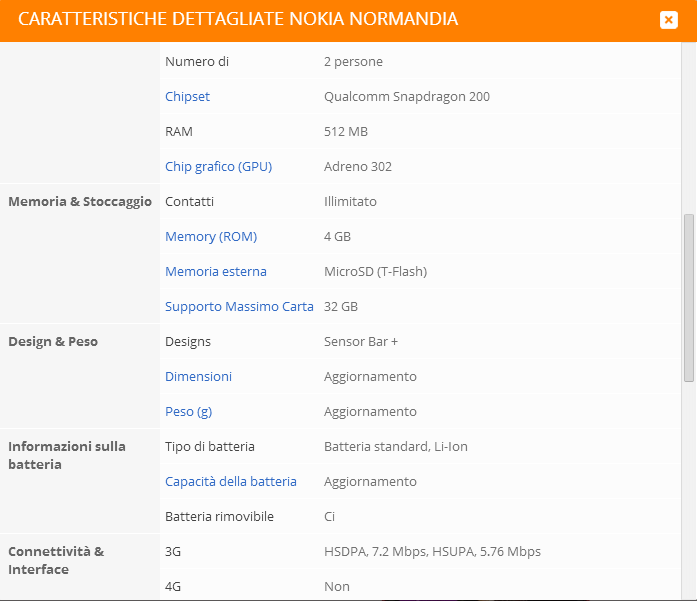The width and height of the screenshot is (697, 601).
Task: Open the Memoria esterna link
Action: click(x=216, y=271)
